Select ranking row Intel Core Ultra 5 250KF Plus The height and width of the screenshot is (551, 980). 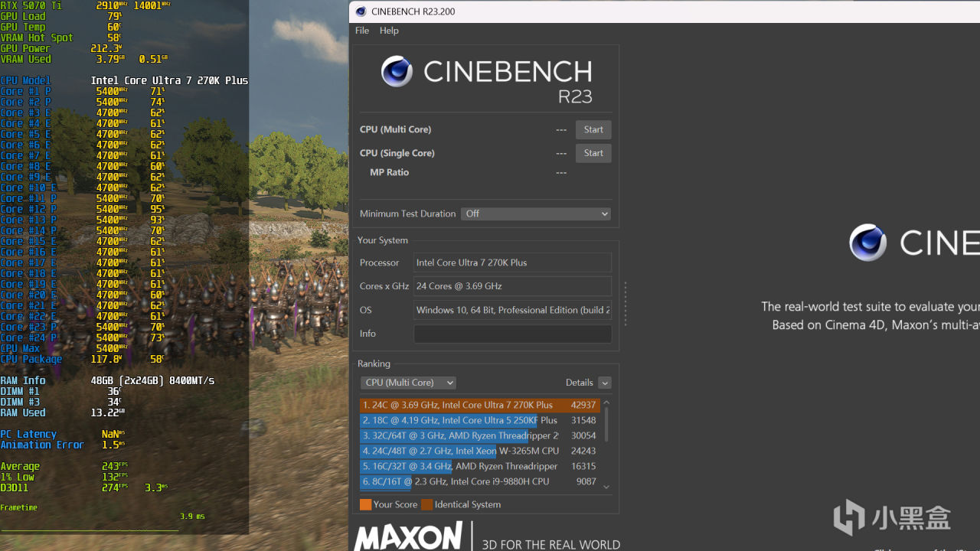(x=479, y=420)
